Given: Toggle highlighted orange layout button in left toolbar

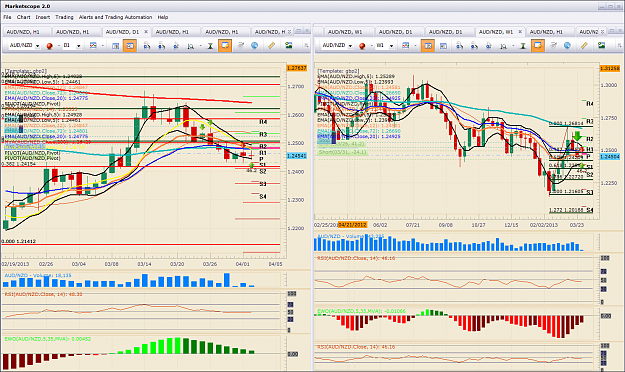Looking at the screenshot, I should pyautogui.click(x=130, y=46).
